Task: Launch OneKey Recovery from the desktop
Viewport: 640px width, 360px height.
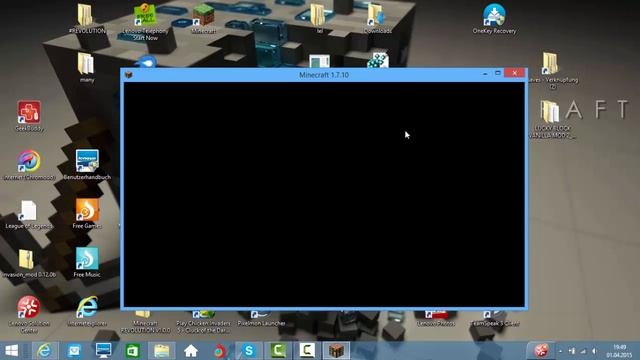Action: tap(494, 18)
